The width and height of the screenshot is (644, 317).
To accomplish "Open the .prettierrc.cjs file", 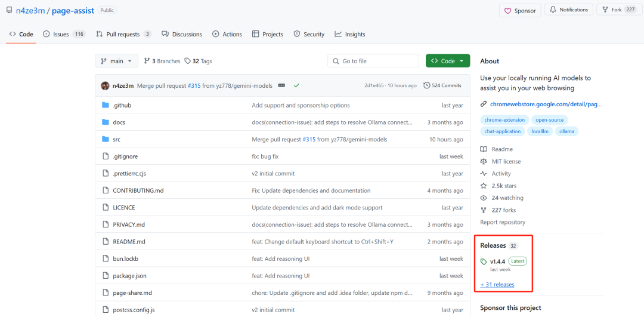I will pyautogui.click(x=129, y=174).
